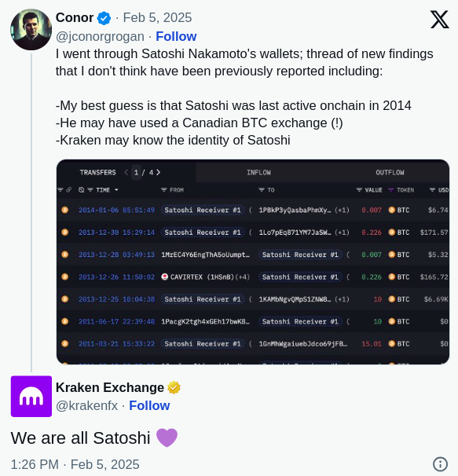Switch to the INFLOW tab

pyautogui.click(x=258, y=173)
